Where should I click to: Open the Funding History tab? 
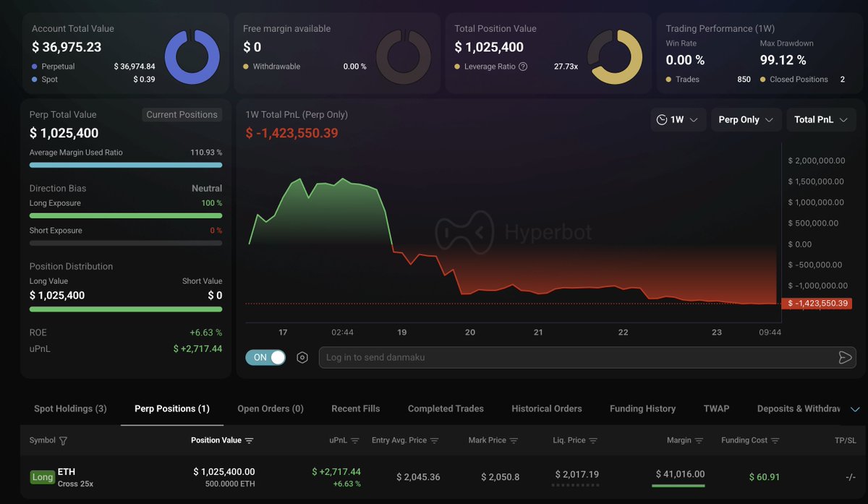click(x=642, y=408)
